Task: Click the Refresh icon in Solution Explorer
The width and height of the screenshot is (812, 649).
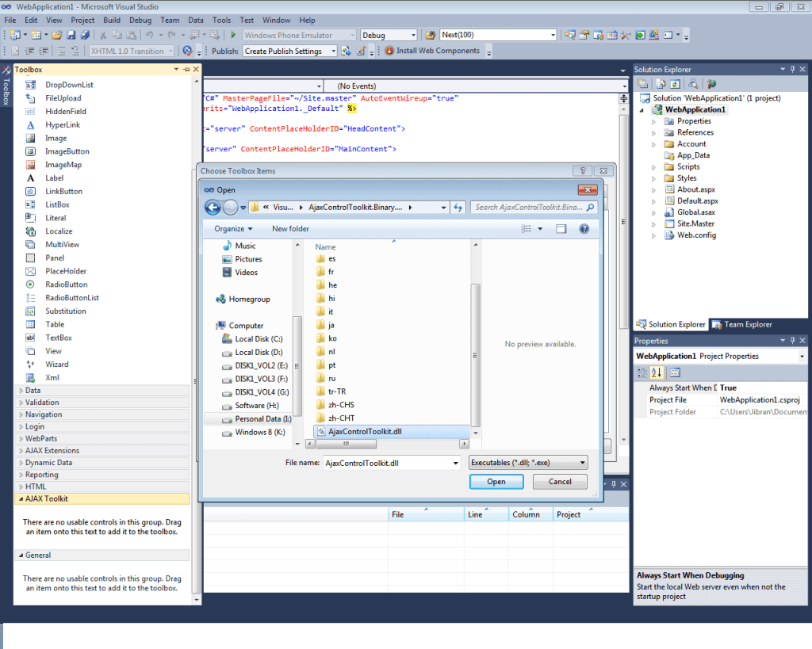Action: point(676,84)
